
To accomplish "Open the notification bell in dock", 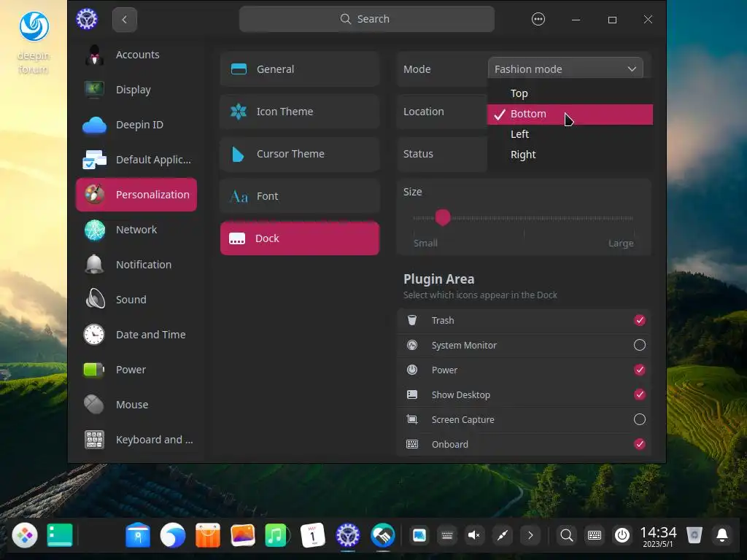I will click(x=722, y=535).
